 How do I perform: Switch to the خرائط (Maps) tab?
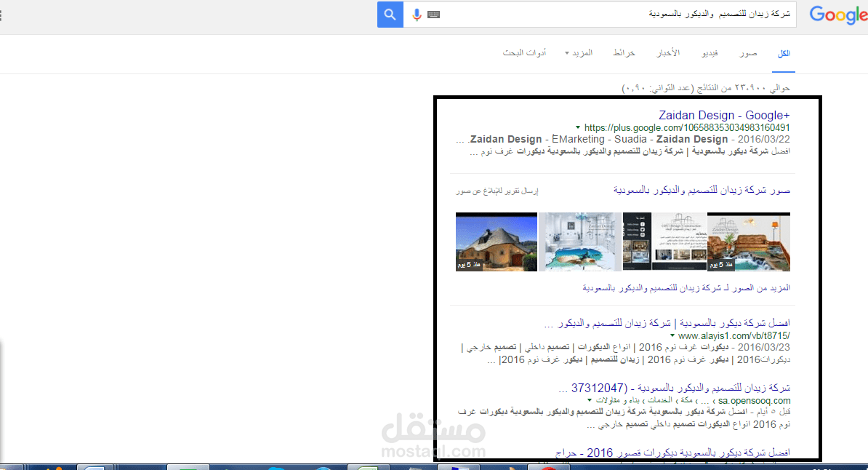click(624, 53)
